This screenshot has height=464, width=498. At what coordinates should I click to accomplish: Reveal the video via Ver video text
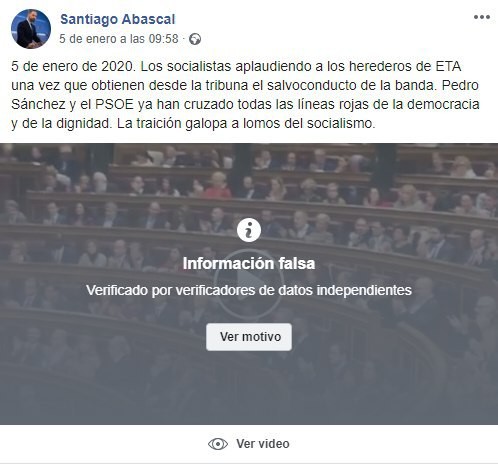(263, 444)
